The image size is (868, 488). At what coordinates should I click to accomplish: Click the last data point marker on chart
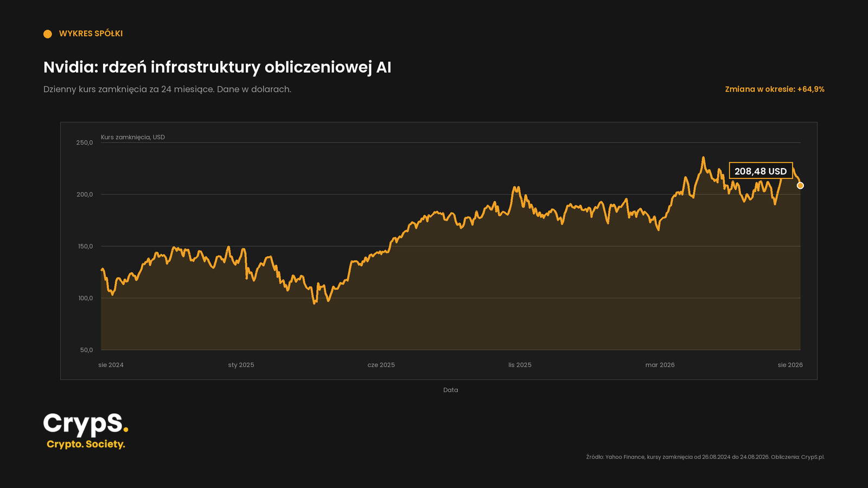click(800, 186)
